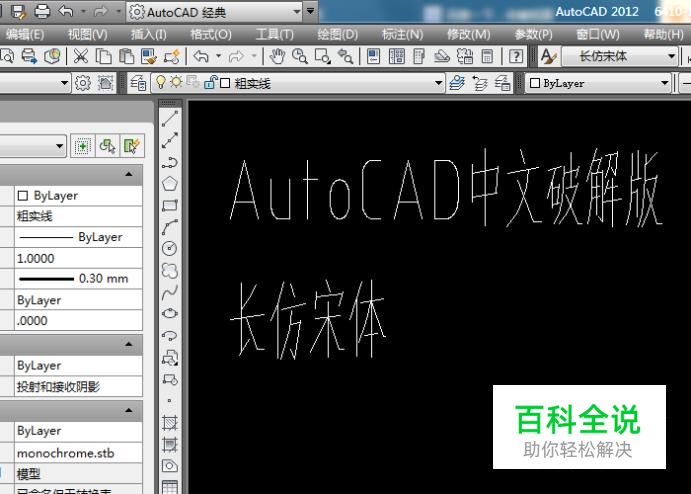The height and width of the screenshot is (494, 691).
Task: Open the Layer Properties Manager icon
Action: pos(138,83)
